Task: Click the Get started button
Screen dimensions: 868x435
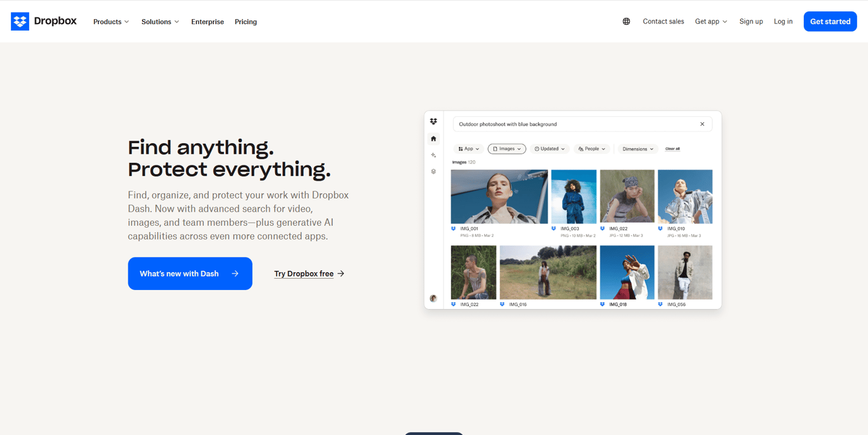Action: (x=830, y=22)
